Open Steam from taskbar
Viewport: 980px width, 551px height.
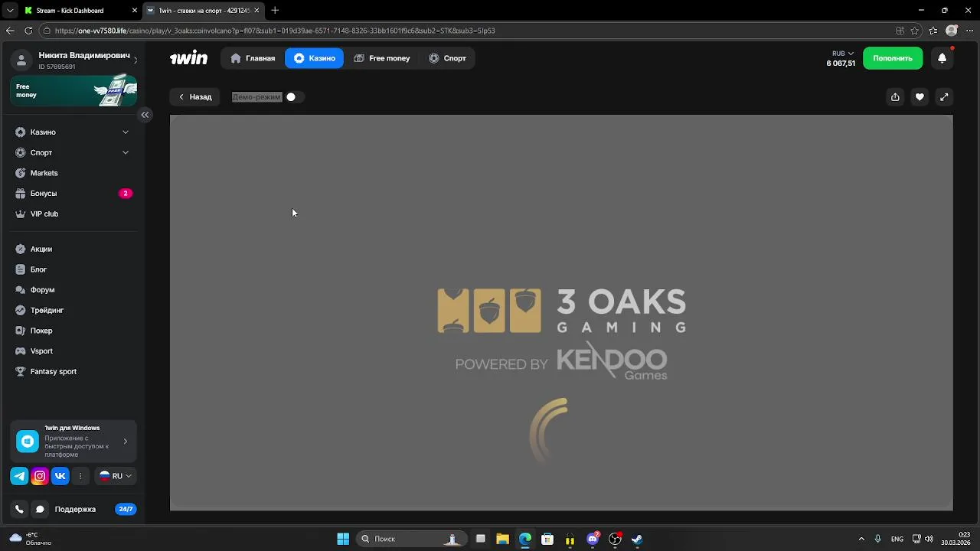click(x=637, y=539)
